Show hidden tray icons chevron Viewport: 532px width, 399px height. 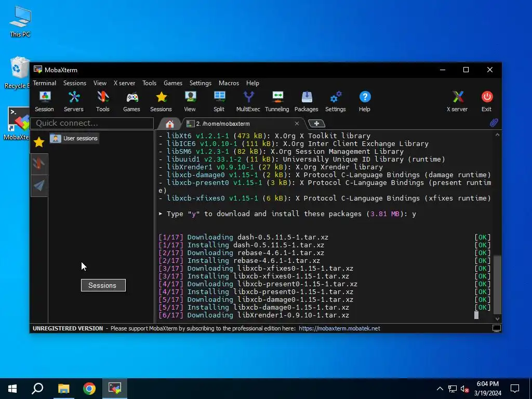point(440,389)
